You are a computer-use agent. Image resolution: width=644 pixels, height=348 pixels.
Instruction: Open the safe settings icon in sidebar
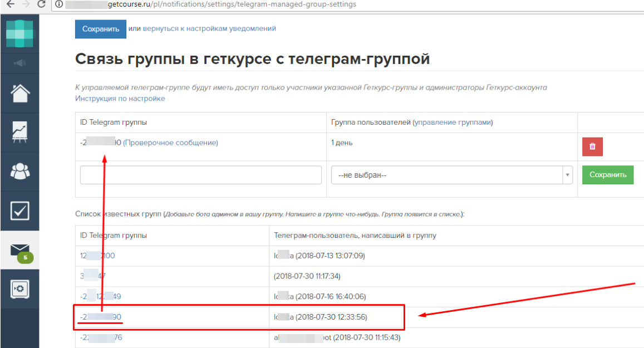tap(19, 289)
